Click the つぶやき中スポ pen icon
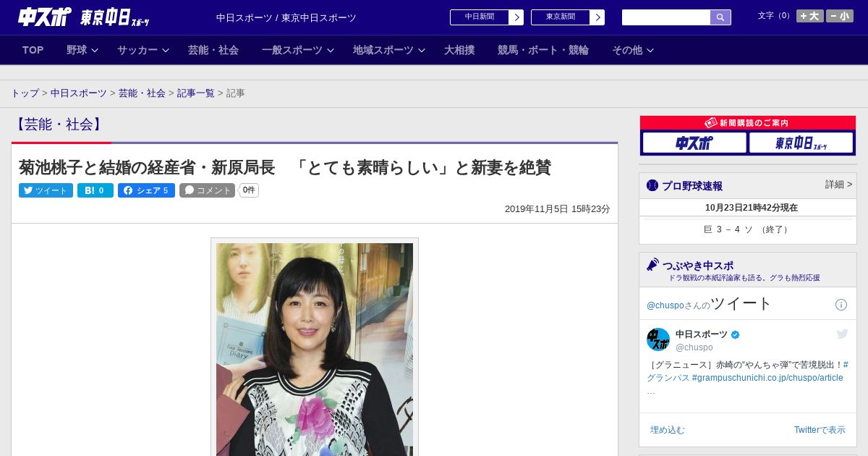868x456 pixels. coord(653,264)
